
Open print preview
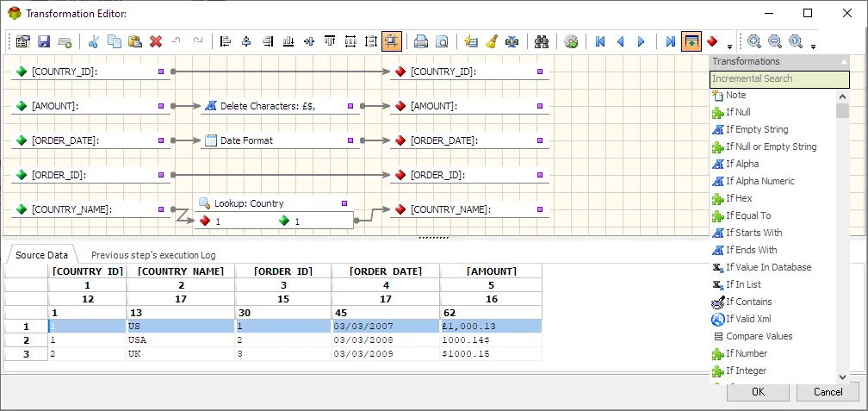click(442, 41)
